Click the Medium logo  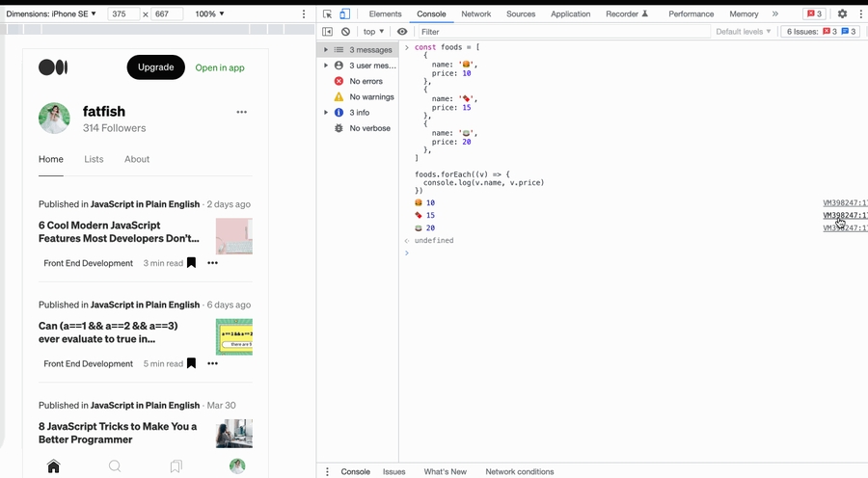[53, 67]
